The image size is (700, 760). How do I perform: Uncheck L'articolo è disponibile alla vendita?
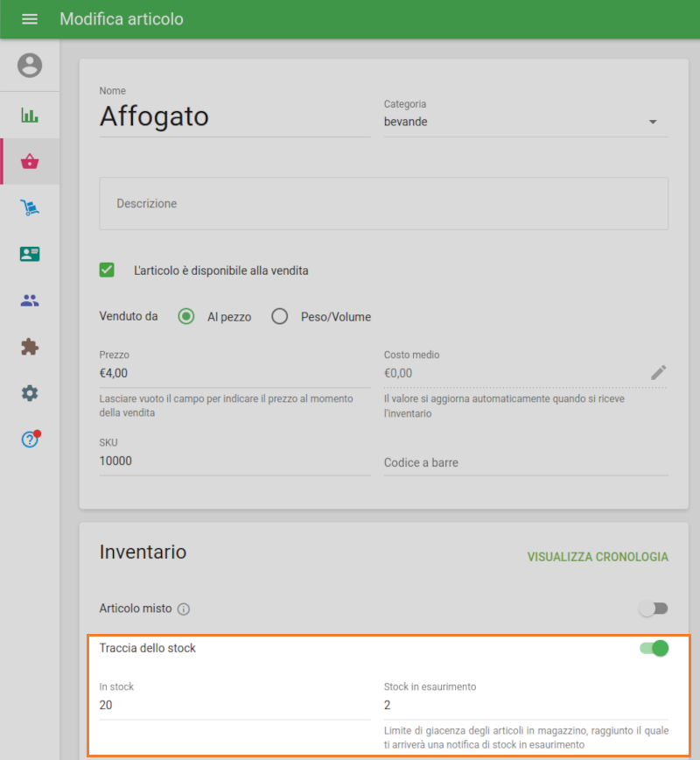[x=106, y=270]
